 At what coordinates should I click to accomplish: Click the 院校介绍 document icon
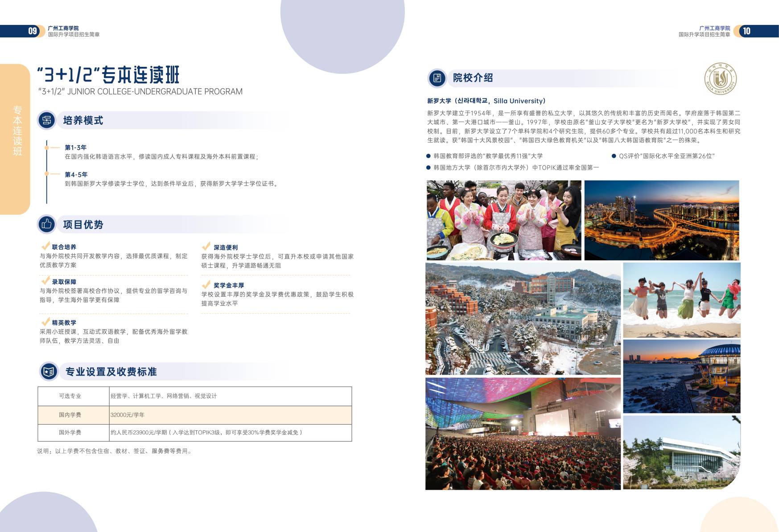437,78
